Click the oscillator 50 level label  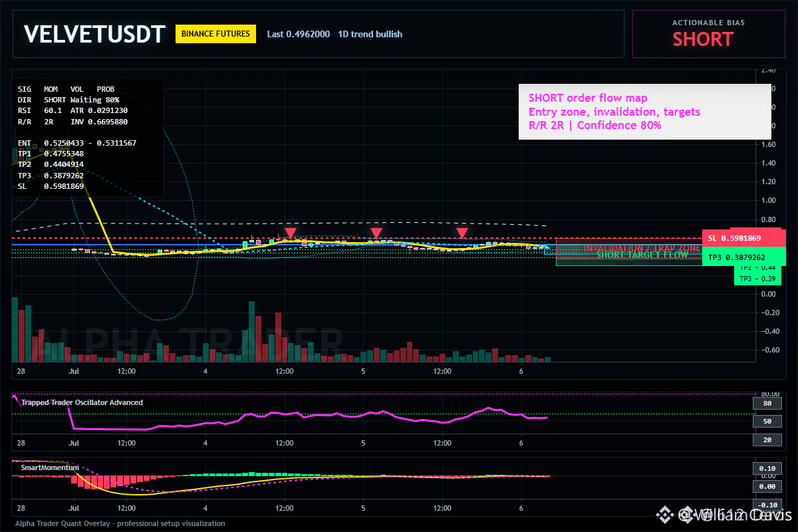pos(767,422)
